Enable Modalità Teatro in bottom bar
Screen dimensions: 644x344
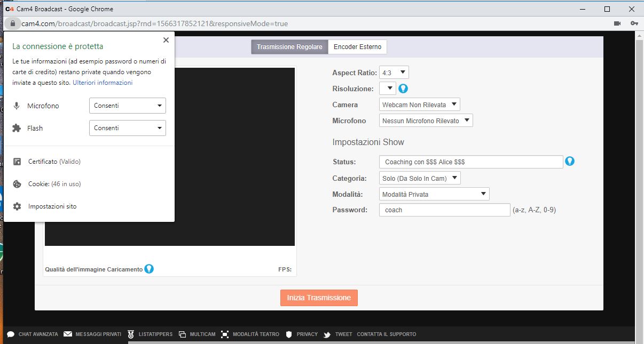click(x=250, y=334)
